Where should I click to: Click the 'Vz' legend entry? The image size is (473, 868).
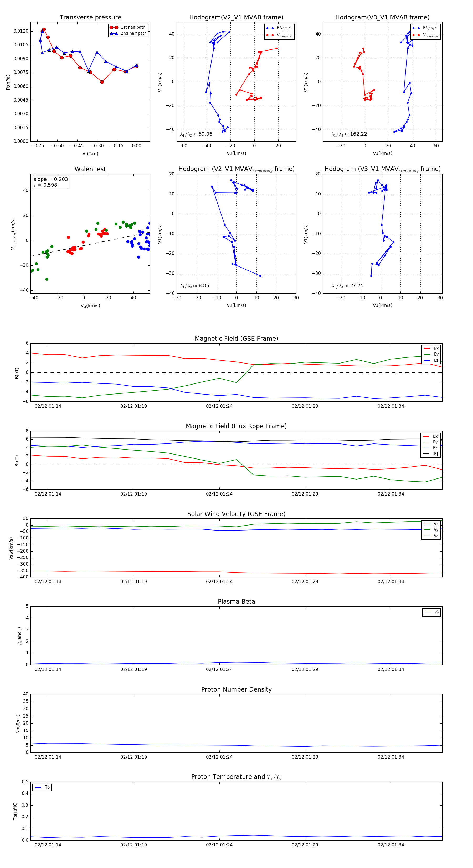click(431, 536)
